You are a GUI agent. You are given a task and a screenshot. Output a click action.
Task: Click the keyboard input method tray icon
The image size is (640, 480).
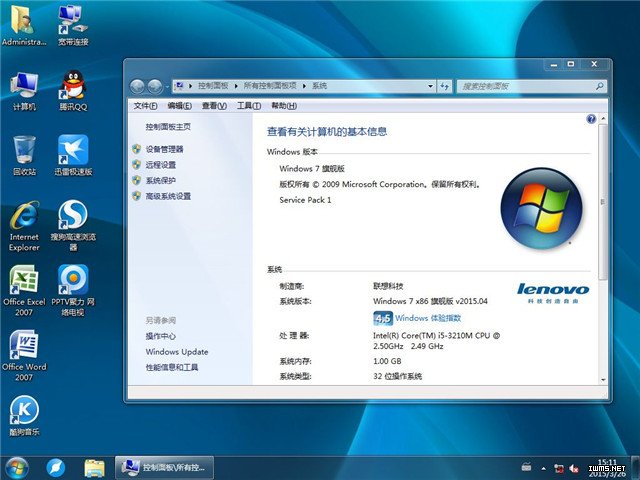(527, 467)
